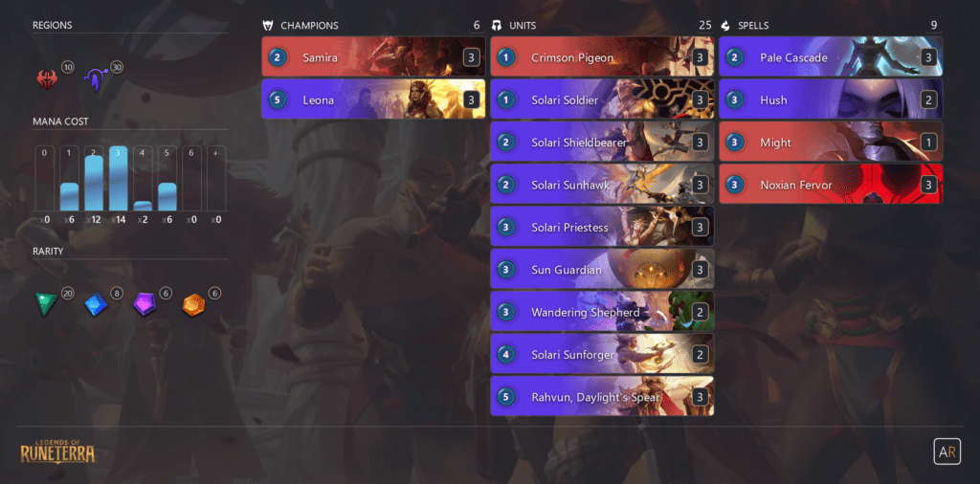Click the 3-mana cost bar

118,179
